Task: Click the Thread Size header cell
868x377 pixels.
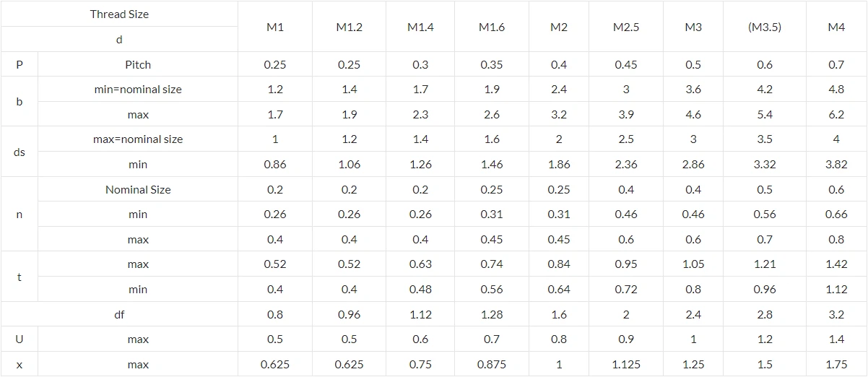Action: pos(120,14)
